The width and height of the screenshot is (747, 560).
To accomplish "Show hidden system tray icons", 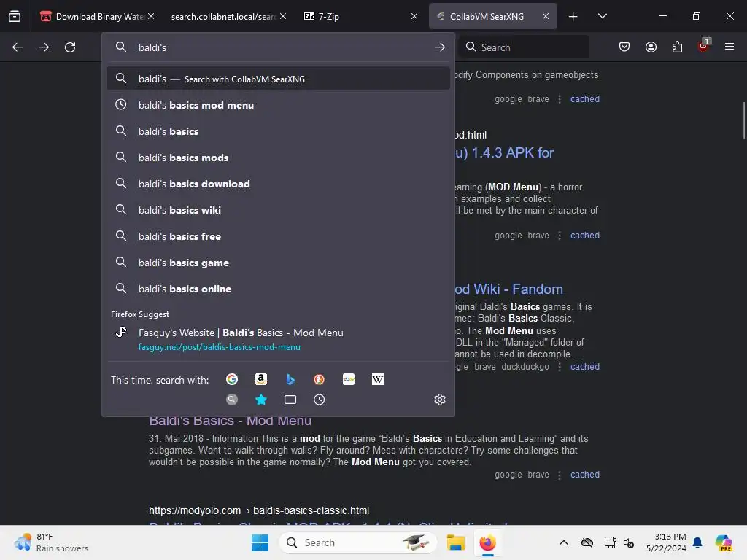I will 564,542.
